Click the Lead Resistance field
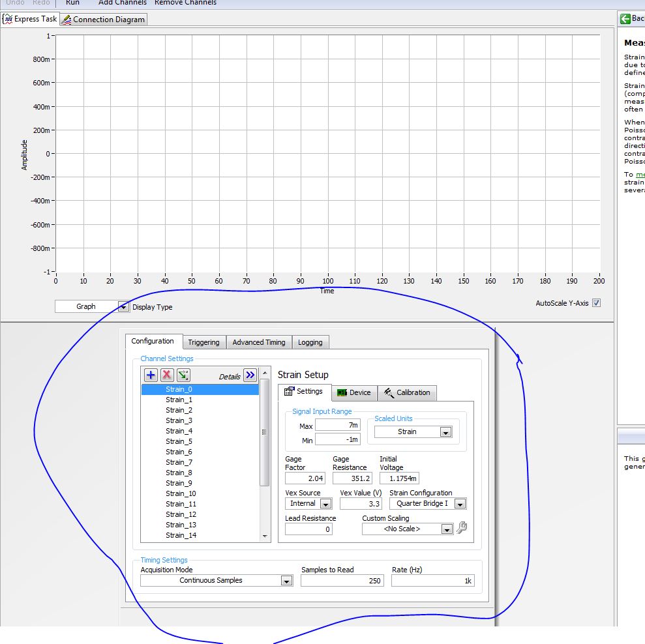The image size is (645, 644). (x=308, y=529)
